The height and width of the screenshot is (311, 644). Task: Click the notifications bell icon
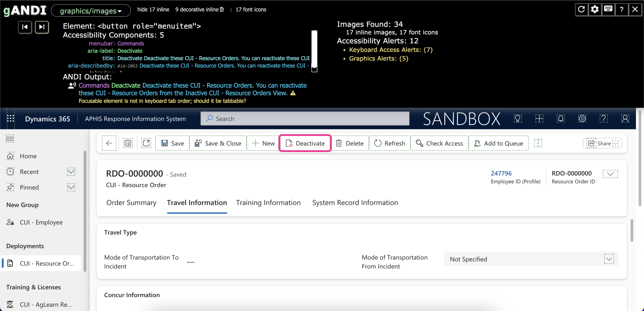pos(561,119)
